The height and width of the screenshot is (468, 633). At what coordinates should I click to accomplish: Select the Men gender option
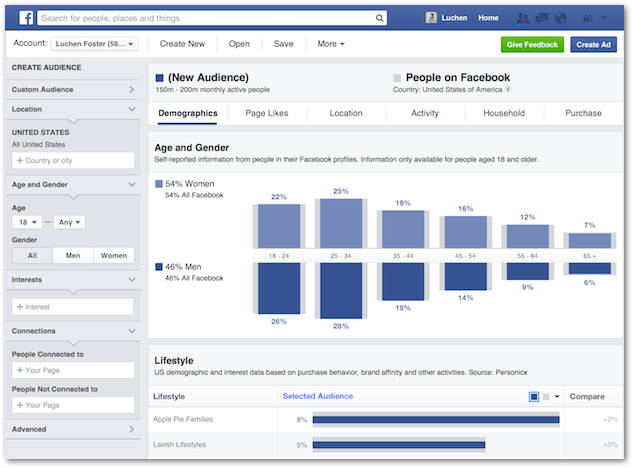[x=73, y=256]
